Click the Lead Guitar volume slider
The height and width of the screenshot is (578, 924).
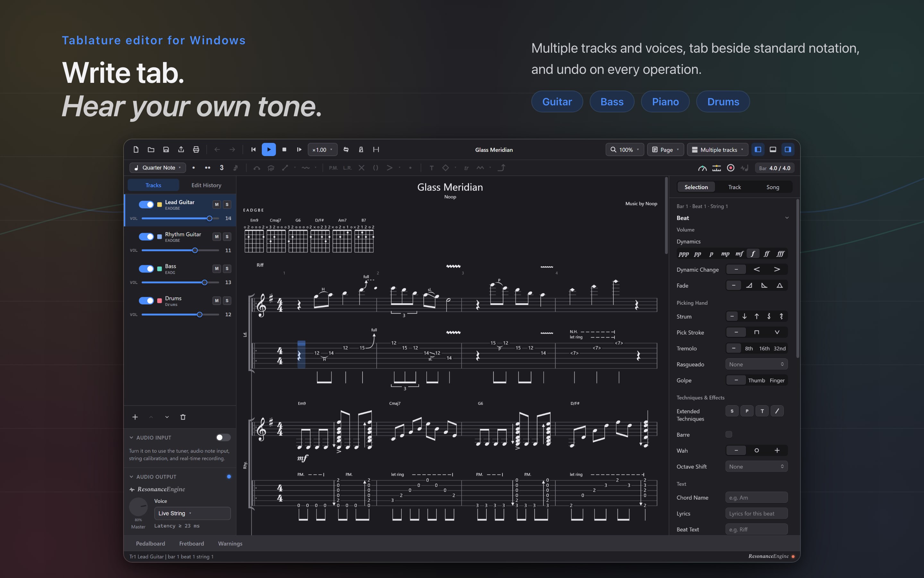point(180,218)
